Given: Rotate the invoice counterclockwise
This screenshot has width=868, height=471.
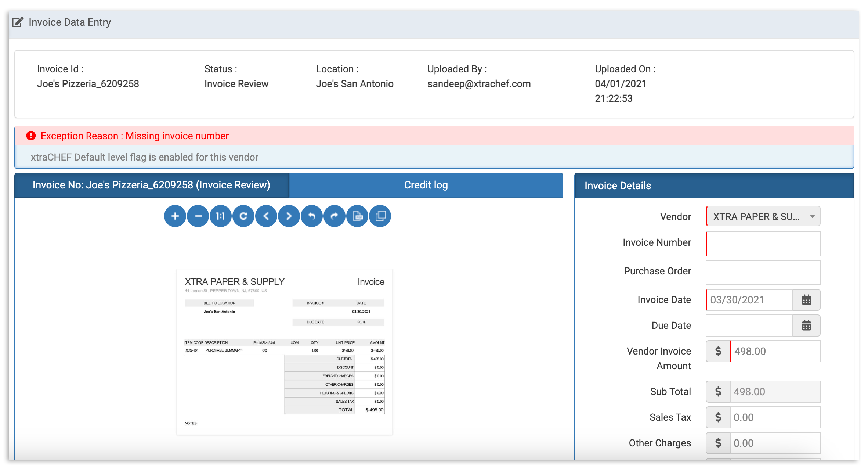Looking at the screenshot, I should 311,216.
